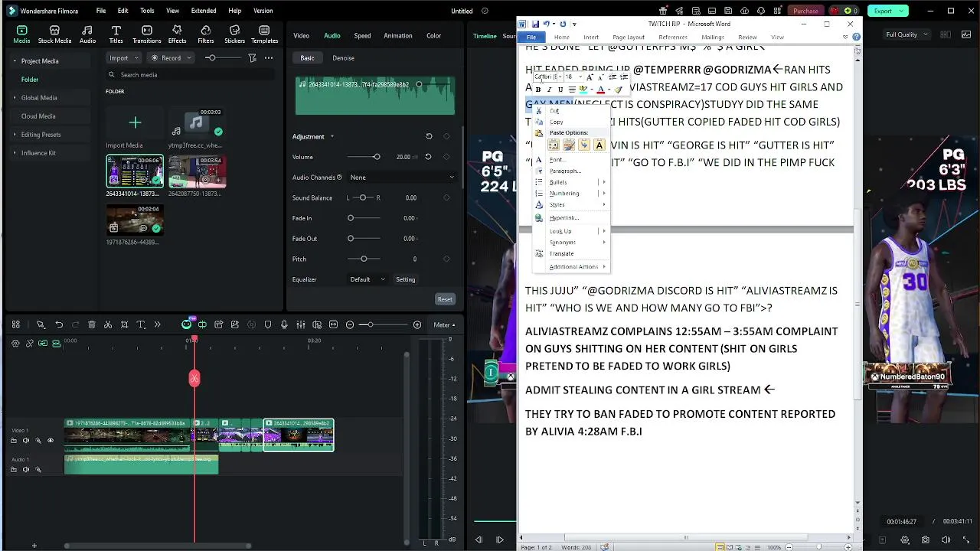
Task: Select the Denoise sub-tab
Action: (343, 58)
